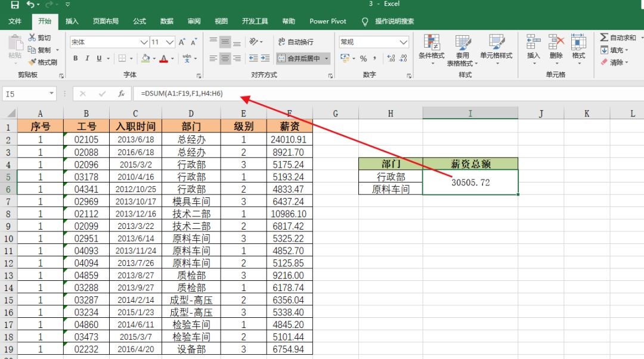Switch to the 公式 tab
Viewport: 644px width, 359px height.
[140, 21]
